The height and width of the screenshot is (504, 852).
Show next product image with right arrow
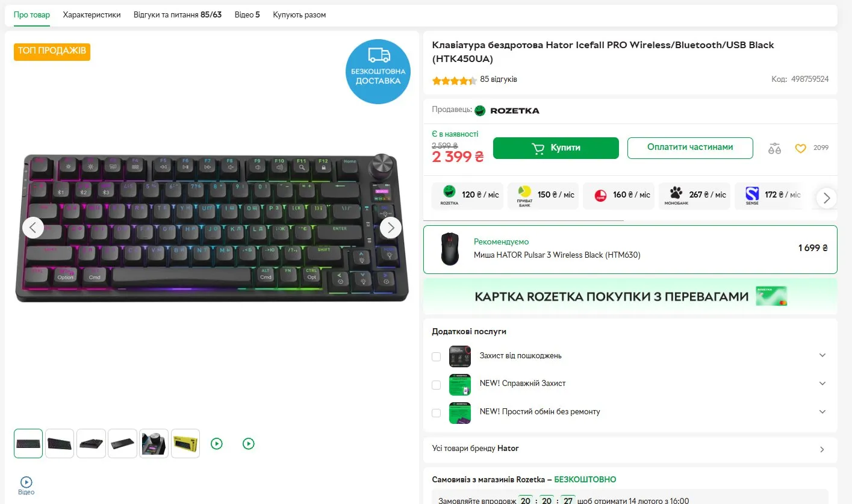(x=391, y=228)
